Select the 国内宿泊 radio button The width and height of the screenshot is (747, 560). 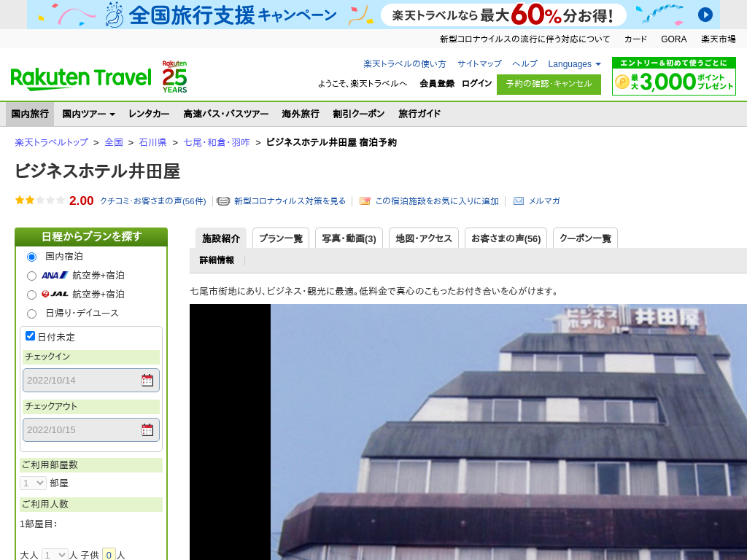point(31,257)
